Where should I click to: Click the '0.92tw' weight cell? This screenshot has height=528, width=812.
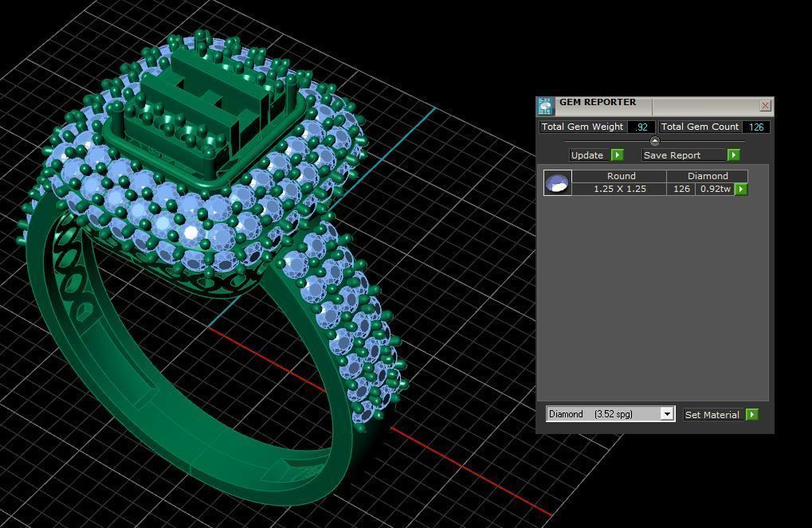tap(715, 189)
